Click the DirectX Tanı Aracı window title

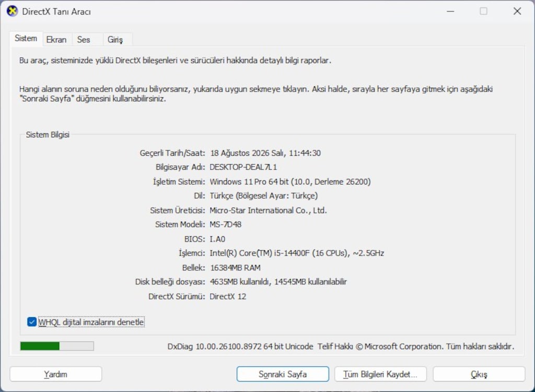56,11
